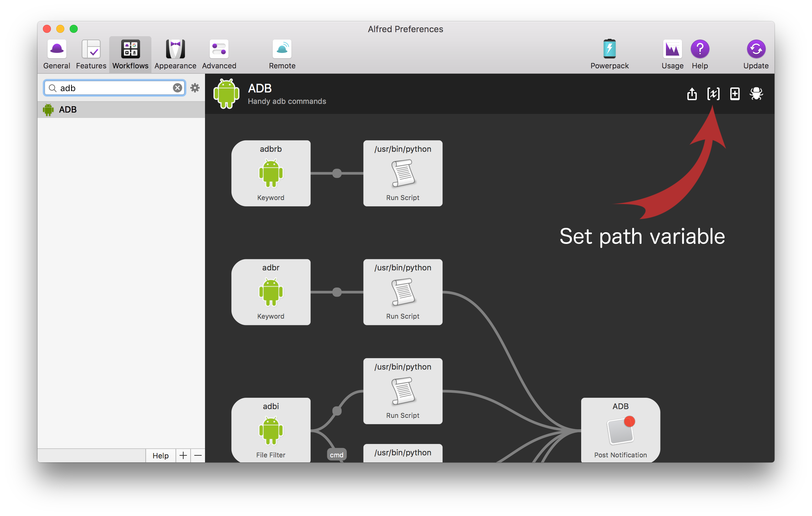
Task: Click the export workflow share icon
Action: coord(692,94)
